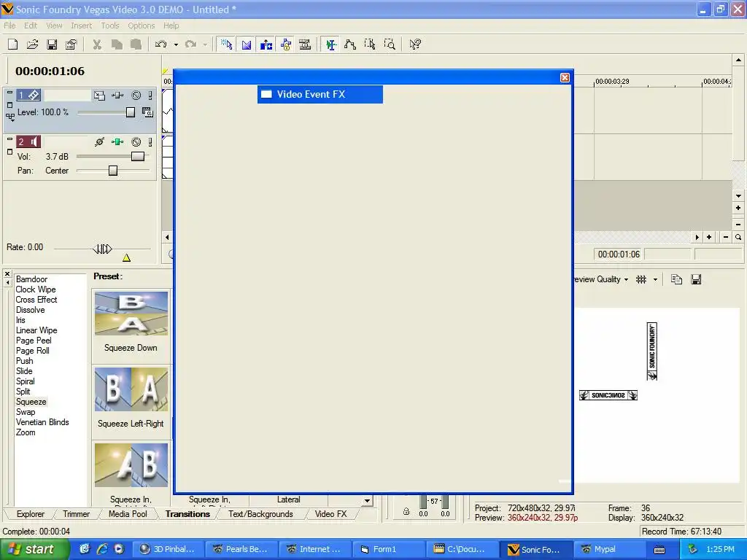Toggle Auto Ripple in the toolbar
Image resolution: width=747 pixels, height=560 pixels.
click(x=266, y=44)
